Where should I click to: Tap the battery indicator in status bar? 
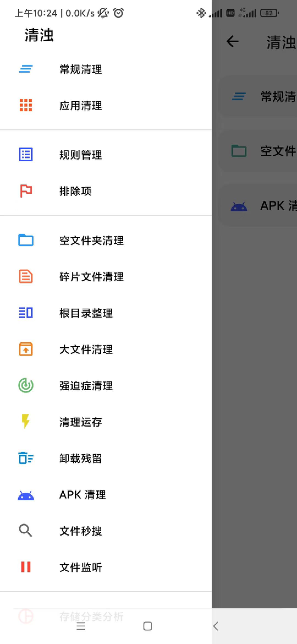(x=270, y=13)
